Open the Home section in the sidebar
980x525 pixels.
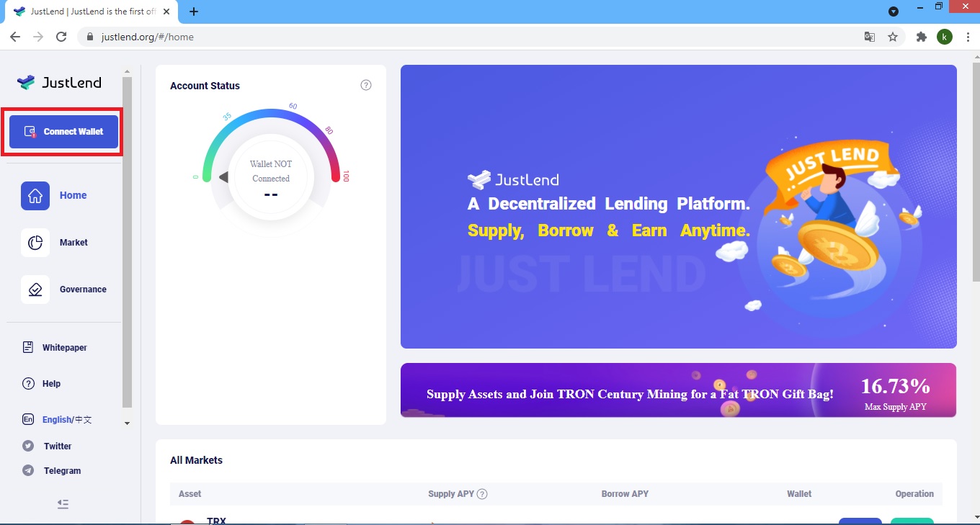pyautogui.click(x=54, y=195)
